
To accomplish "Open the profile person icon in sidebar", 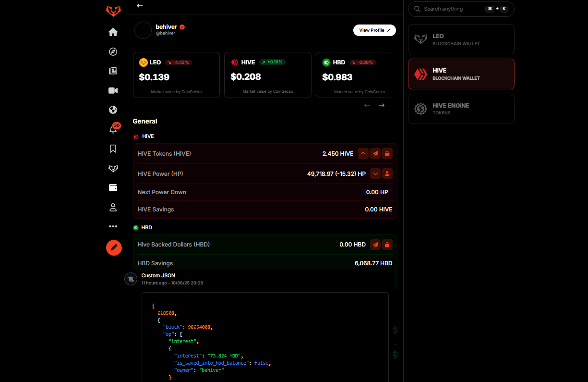I will coord(113,208).
